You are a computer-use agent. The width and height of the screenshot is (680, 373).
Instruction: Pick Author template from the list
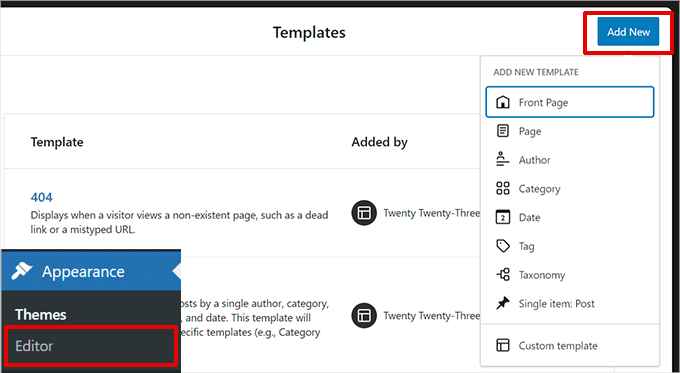click(x=569, y=160)
